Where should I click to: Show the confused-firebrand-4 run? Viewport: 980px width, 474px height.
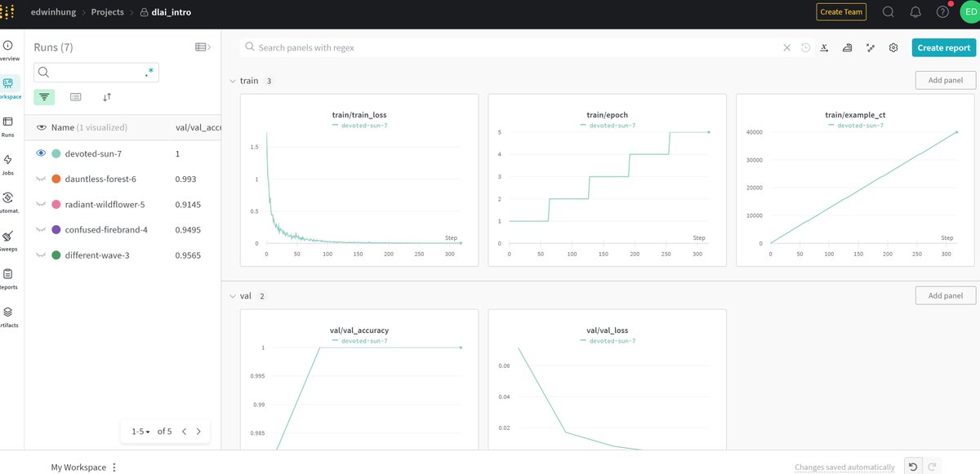click(x=41, y=229)
